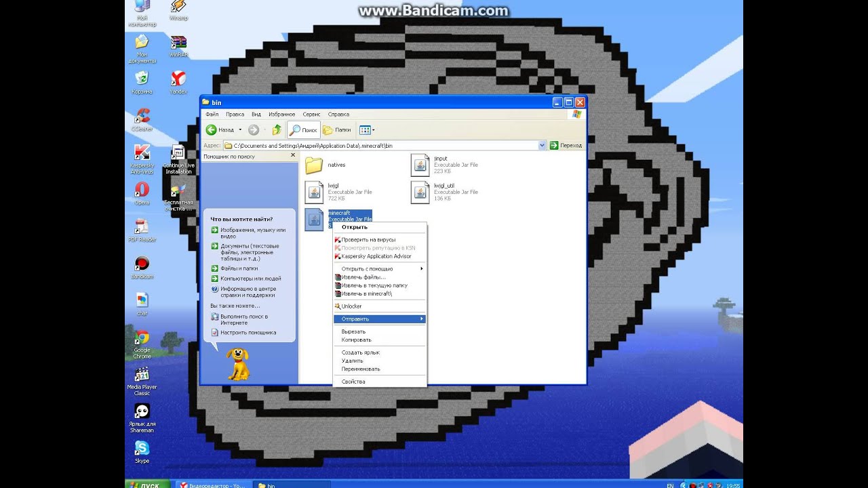This screenshot has height=488, width=868.
Task: Choose Вырезать in context menu
Action: pyautogui.click(x=380, y=331)
